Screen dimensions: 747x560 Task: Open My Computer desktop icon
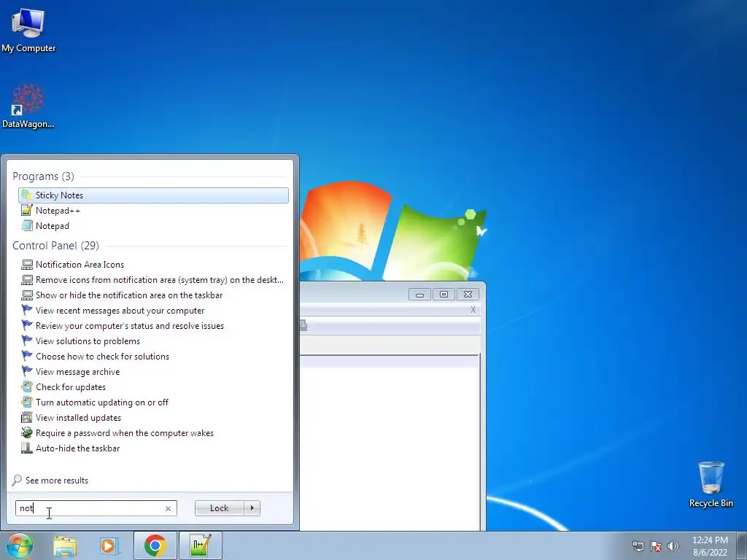pyautogui.click(x=28, y=29)
